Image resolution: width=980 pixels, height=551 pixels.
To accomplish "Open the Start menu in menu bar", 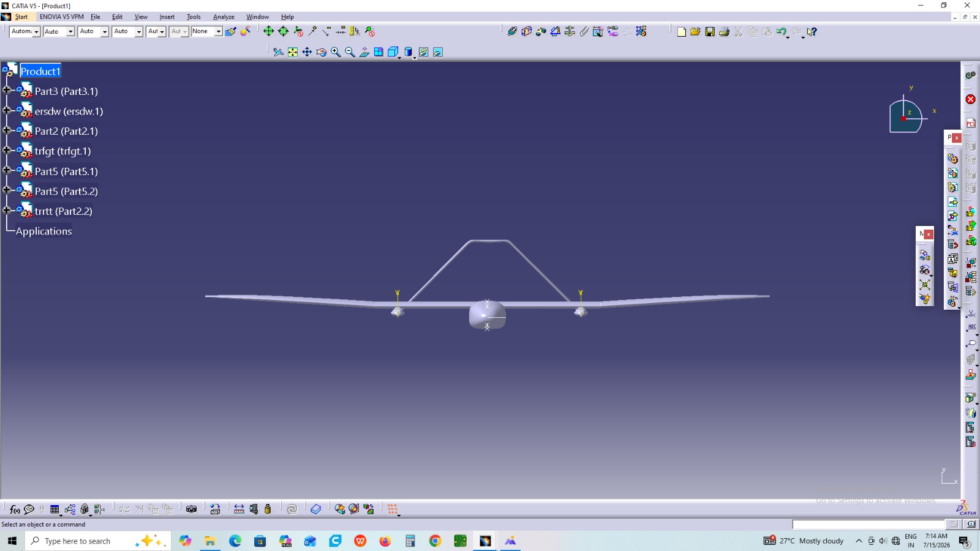I will [x=21, y=17].
